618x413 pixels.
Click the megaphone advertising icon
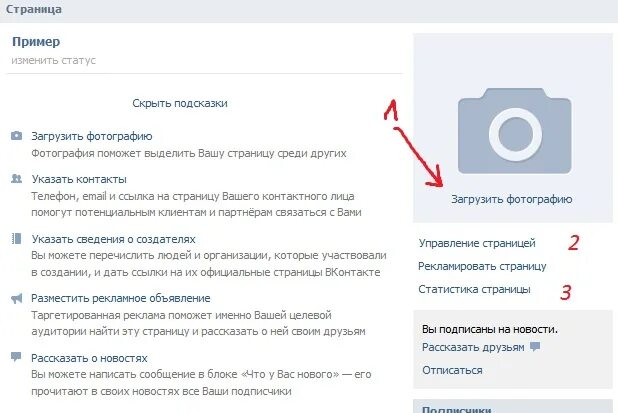[17, 298]
